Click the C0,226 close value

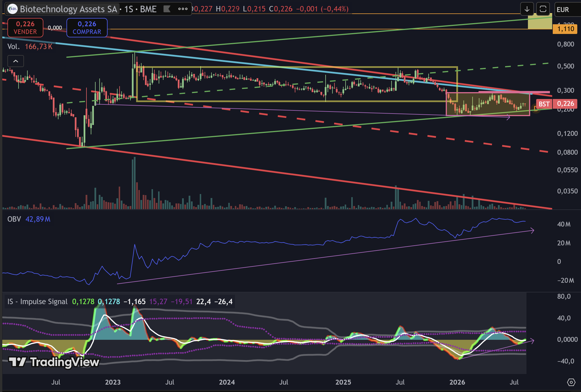click(x=281, y=9)
